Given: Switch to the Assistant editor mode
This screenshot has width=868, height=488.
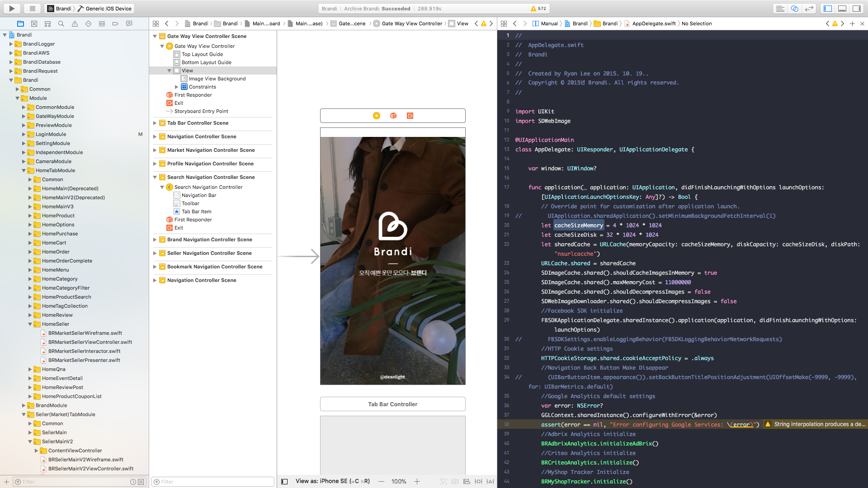Looking at the screenshot, I should pos(794,9).
